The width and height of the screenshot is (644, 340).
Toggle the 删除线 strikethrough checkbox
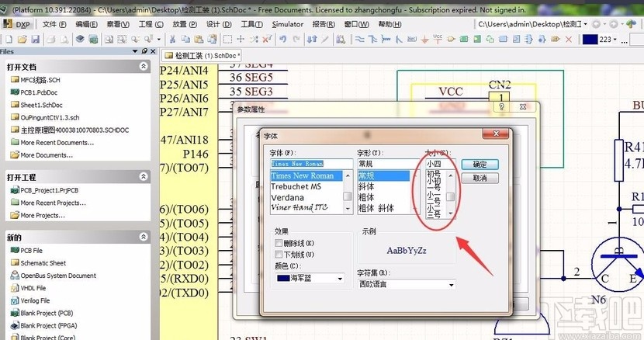[x=279, y=243]
